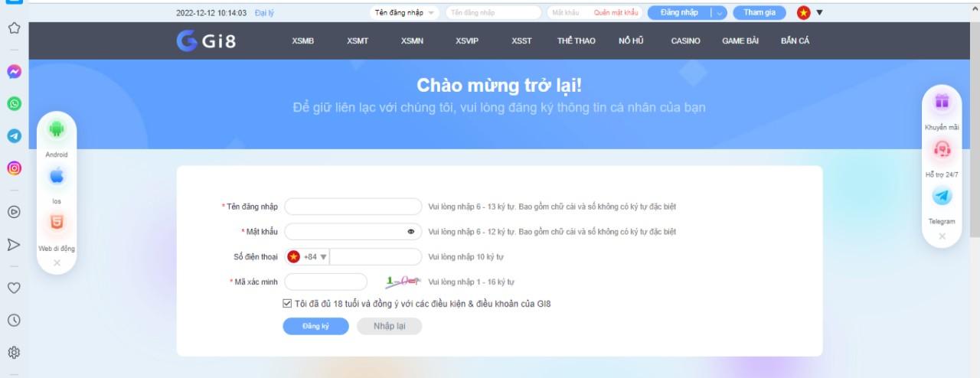Focus form Mật khẩu input
Viewport: 980px width, 378px height.
click(353, 231)
